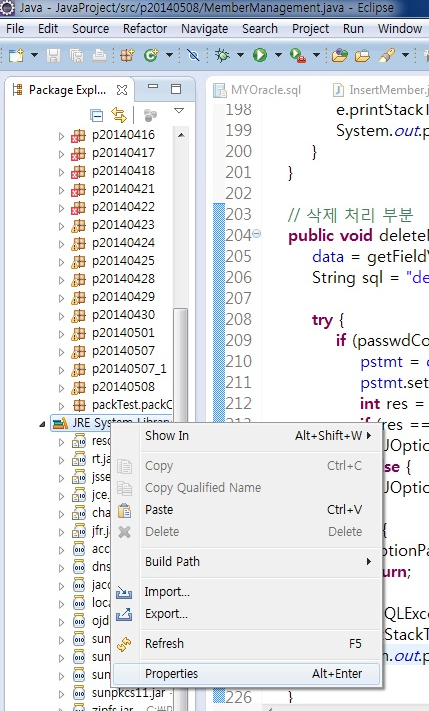Open the Build Path submenu
This screenshot has width=429, height=711.
247,561
